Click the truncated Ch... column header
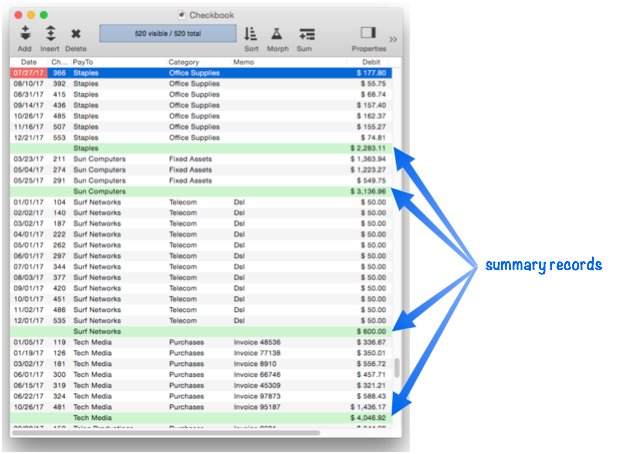Image resolution: width=622 pixels, height=454 pixels. (x=59, y=62)
